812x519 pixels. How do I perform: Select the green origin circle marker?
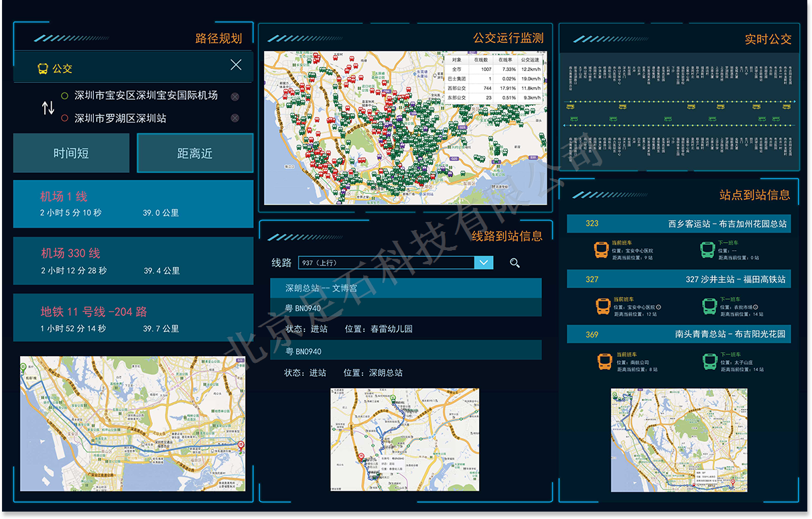tap(64, 96)
